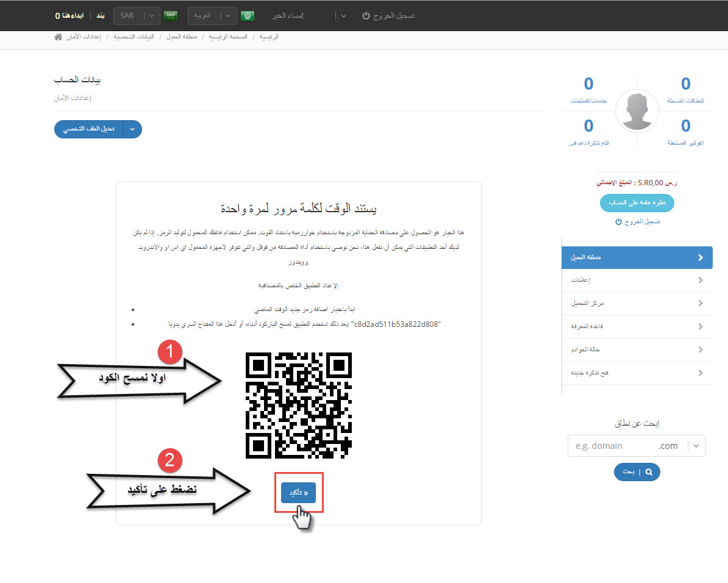Click the إبحث عن نطاق heading
The width and height of the screenshot is (728, 583).
click(637, 423)
